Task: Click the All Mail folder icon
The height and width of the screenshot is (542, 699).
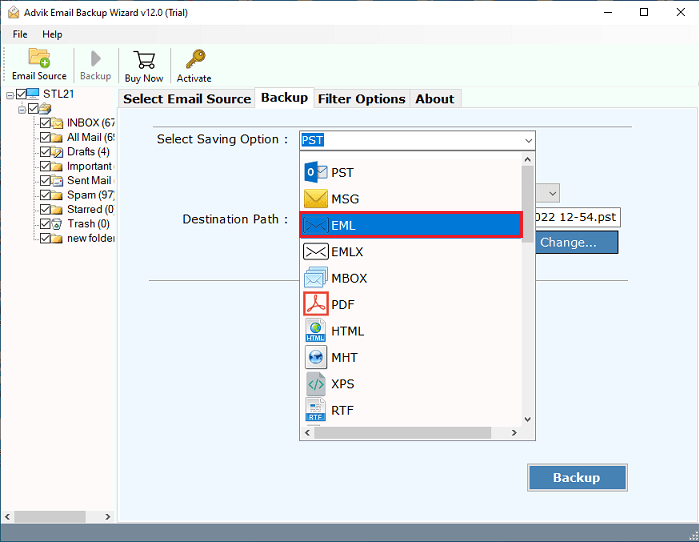Action: (57, 137)
